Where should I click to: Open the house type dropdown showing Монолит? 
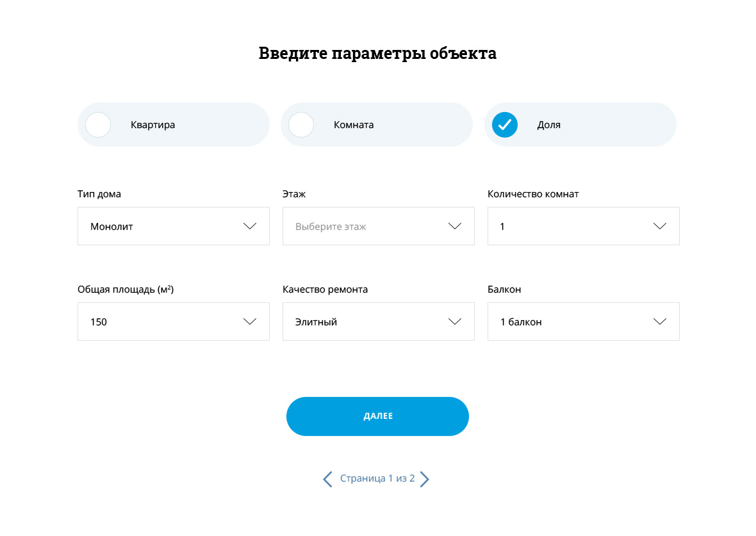pyautogui.click(x=160, y=226)
